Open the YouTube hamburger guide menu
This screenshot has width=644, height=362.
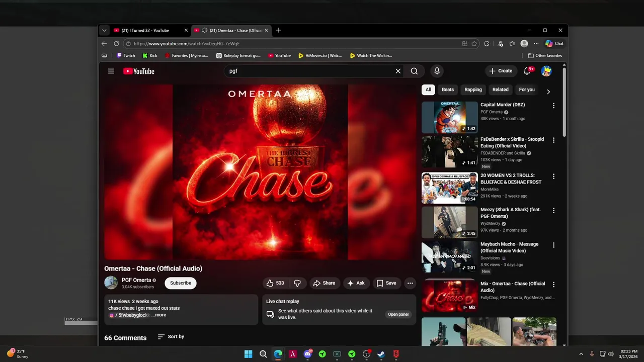click(111, 71)
